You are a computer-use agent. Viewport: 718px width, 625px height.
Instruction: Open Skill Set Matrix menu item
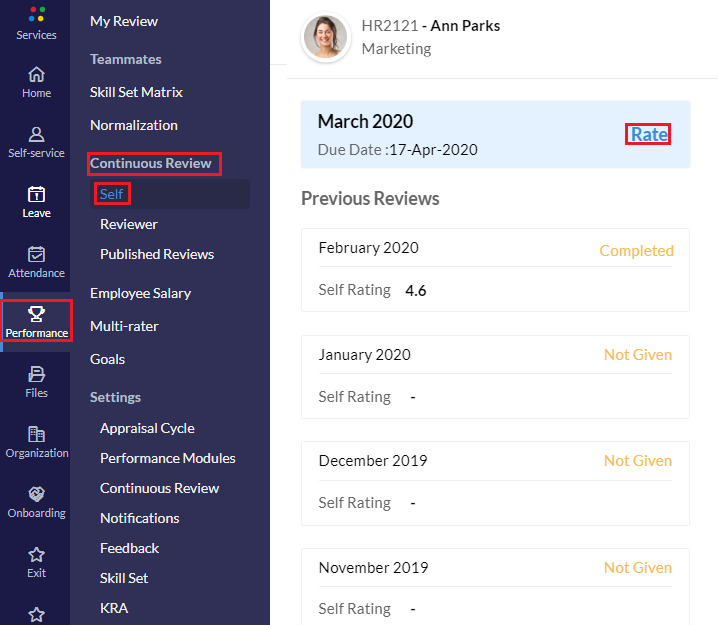pyautogui.click(x=136, y=92)
